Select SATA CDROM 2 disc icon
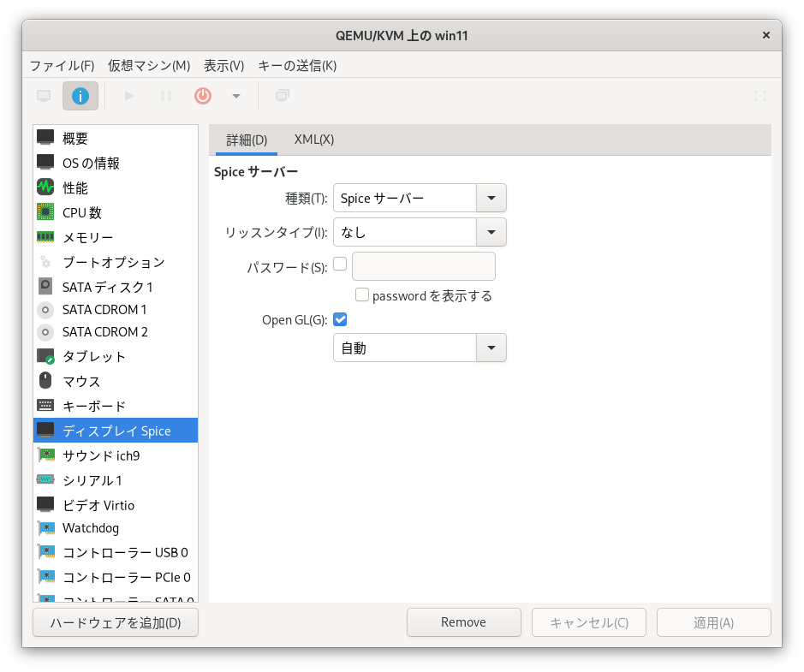This screenshot has width=804, height=672. pyautogui.click(x=45, y=332)
